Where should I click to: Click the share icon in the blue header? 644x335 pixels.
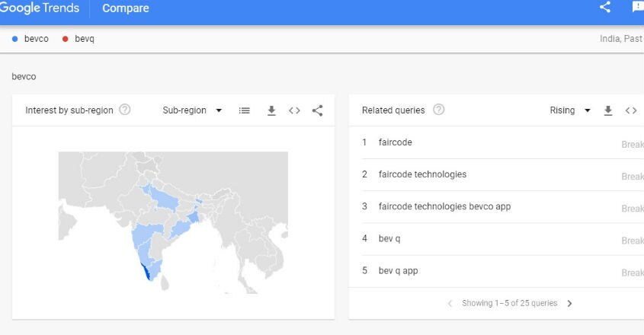(605, 7)
